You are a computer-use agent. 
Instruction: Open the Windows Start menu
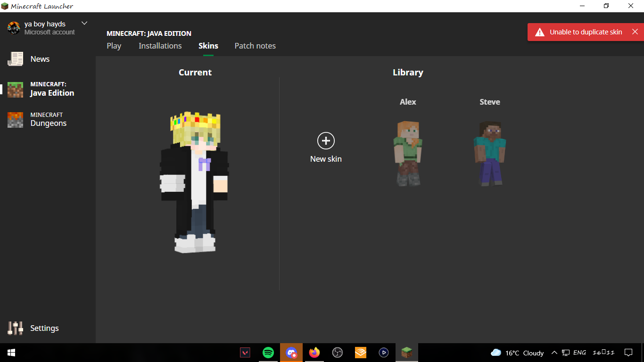(11, 353)
